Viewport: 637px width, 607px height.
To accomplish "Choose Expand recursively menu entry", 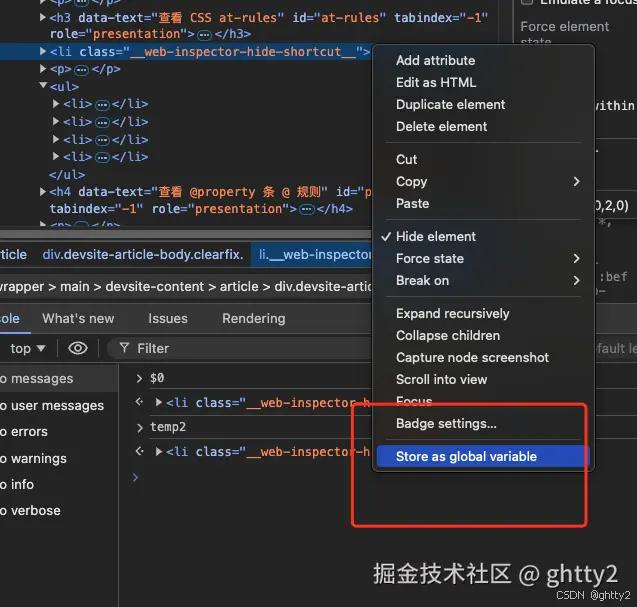I will tap(453, 313).
